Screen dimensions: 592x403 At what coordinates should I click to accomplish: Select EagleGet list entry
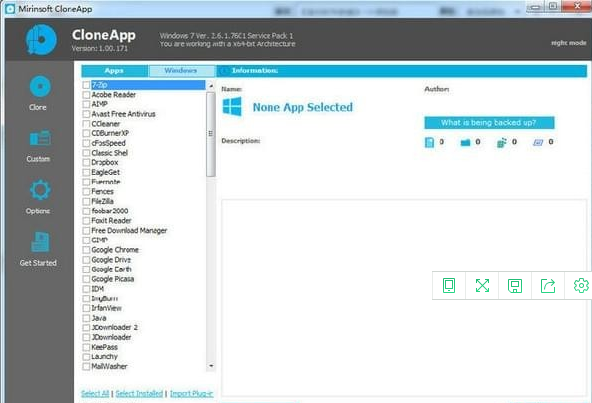tap(105, 172)
